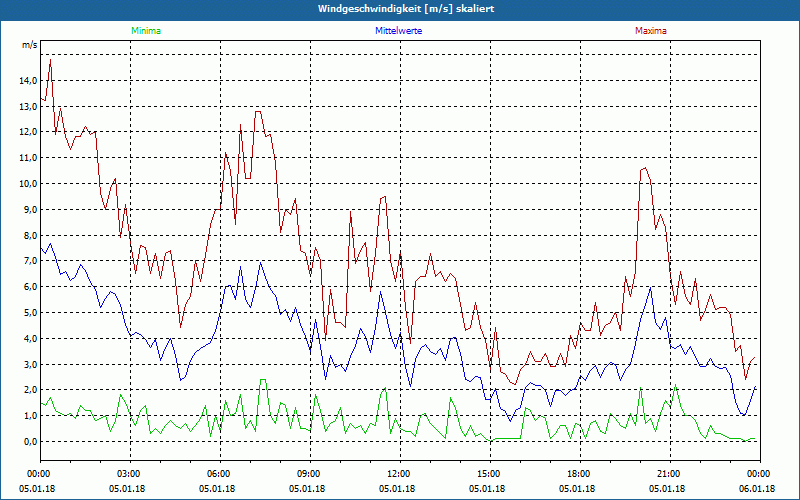The height and width of the screenshot is (500, 800).
Task: Click the 11,0 y-axis value
Action: click(x=28, y=158)
